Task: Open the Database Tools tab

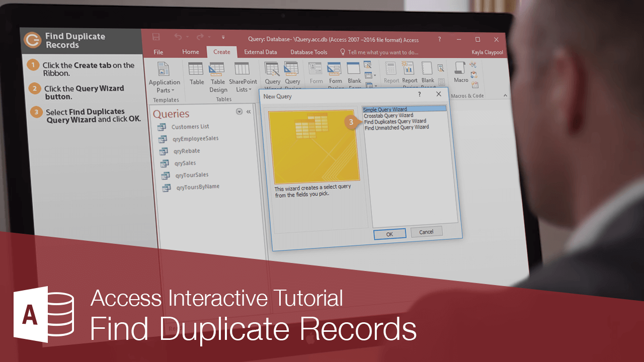Action: pyautogui.click(x=308, y=52)
